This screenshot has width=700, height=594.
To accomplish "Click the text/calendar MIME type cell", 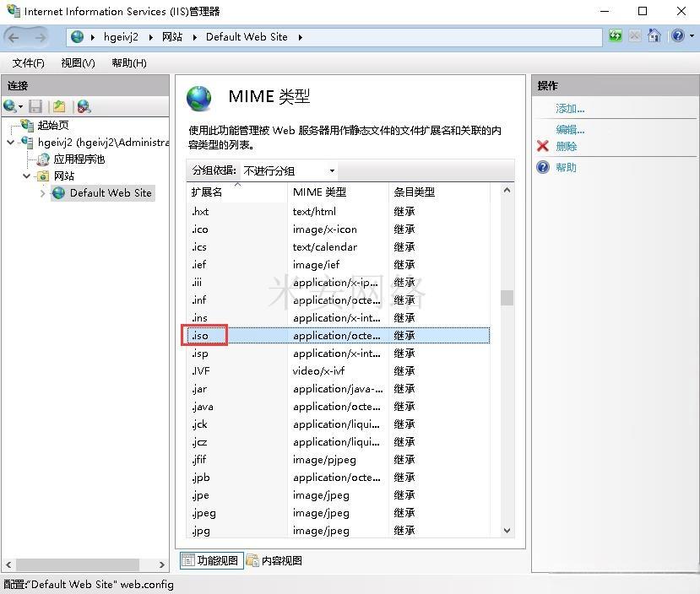I will click(324, 247).
